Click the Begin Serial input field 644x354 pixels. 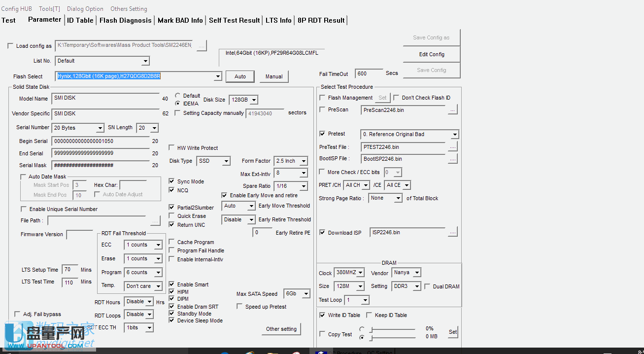tap(101, 141)
